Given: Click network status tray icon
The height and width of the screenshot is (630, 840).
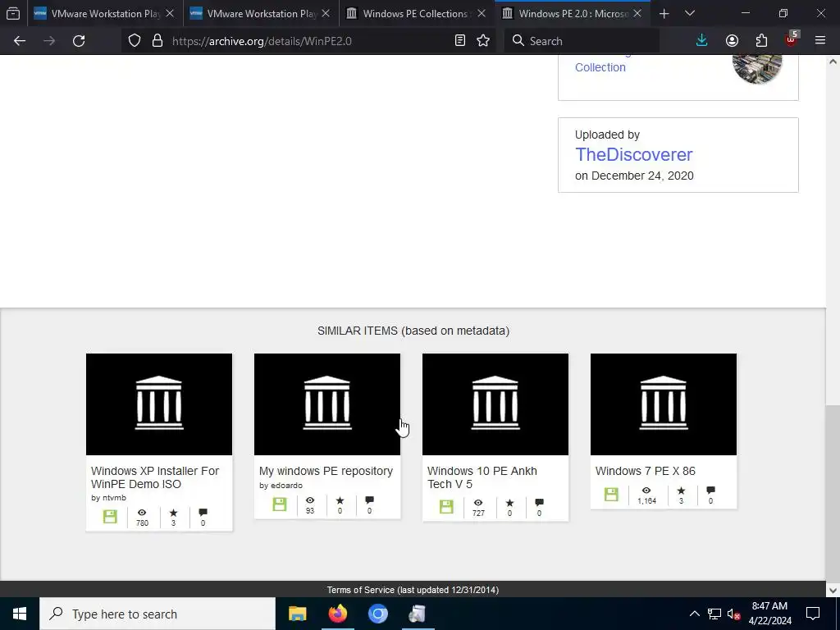Looking at the screenshot, I should (x=714, y=614).
